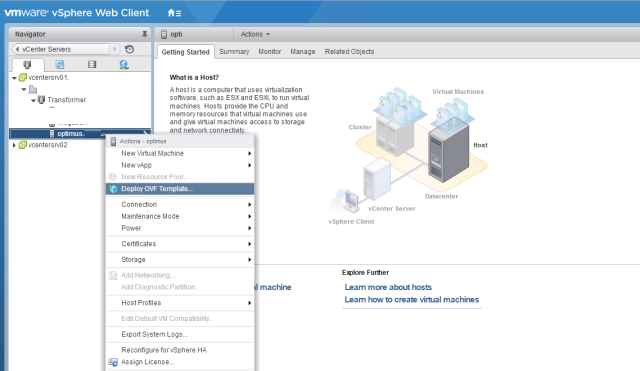This screenshot has width=640, height=371.
Task: Open the Host Profiles menu entry
Action: click(x=180, y=303)
